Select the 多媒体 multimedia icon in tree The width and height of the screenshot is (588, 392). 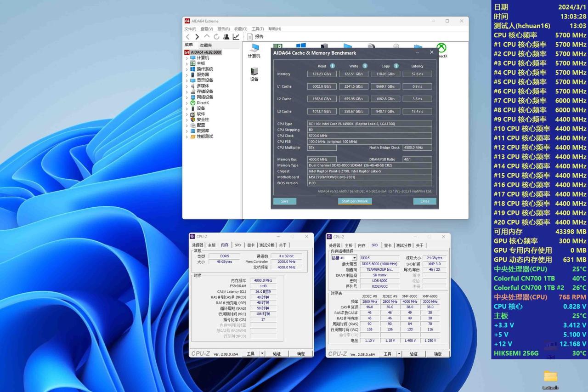point(193,86)
